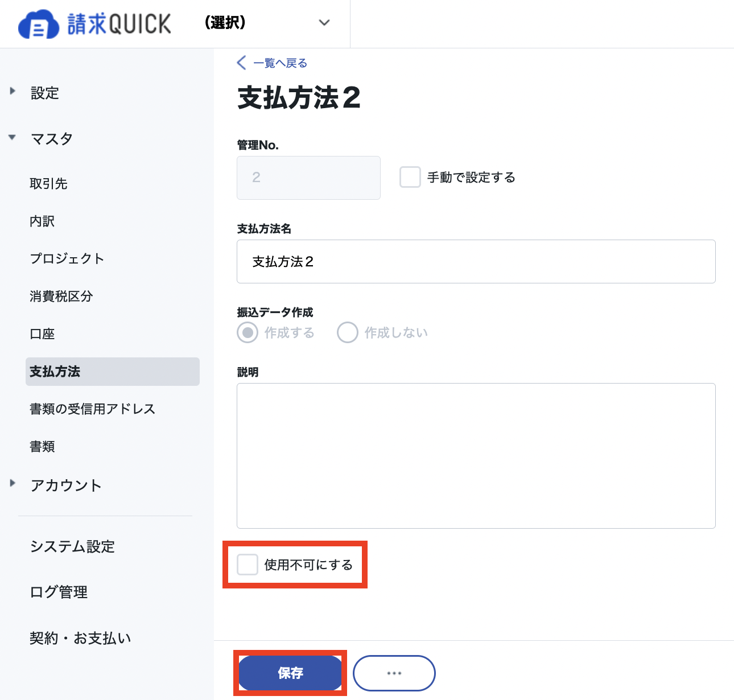The width and height of the screenshot is (734, 700).
Task: Collapse the マスタ section triangle
Action: coord(13,137)
